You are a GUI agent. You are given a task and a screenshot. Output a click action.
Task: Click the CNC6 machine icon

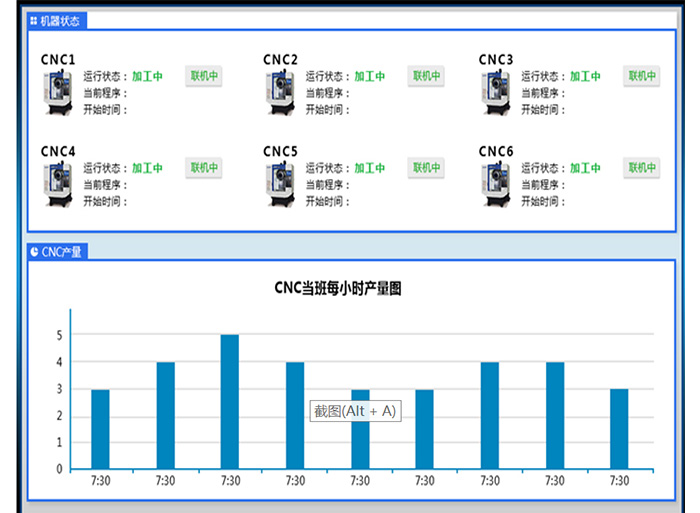(496, 185)
